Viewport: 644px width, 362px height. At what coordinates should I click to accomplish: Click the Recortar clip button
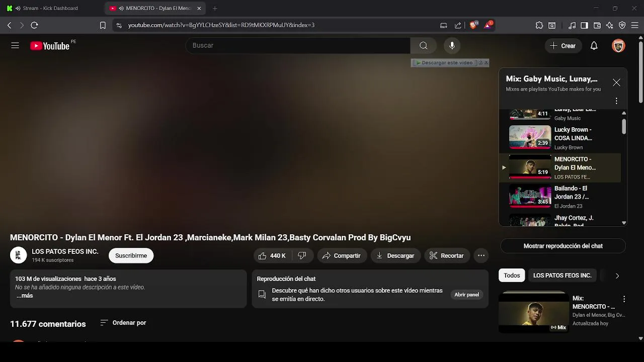point(447,256)
